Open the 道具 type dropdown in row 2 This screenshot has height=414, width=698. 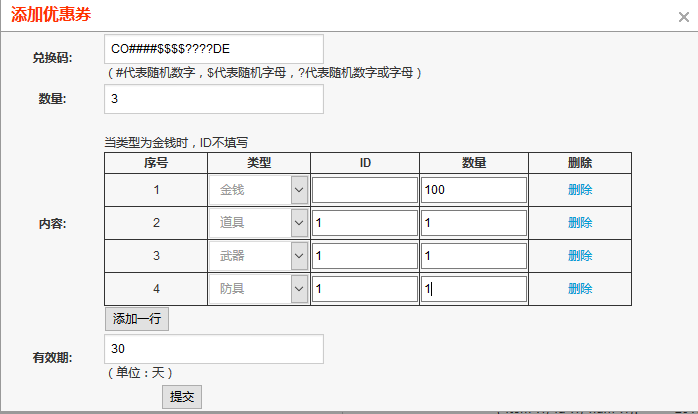click(x=259, y=223)
